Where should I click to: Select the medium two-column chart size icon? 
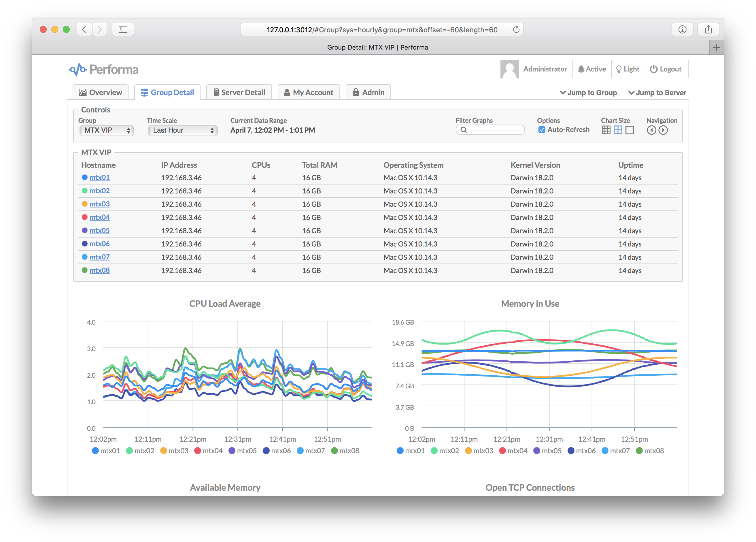[618, 130]
